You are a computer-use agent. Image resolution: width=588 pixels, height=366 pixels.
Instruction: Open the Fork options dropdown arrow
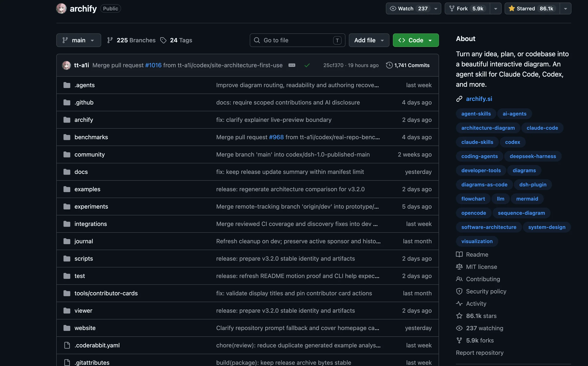click(495, 9)
